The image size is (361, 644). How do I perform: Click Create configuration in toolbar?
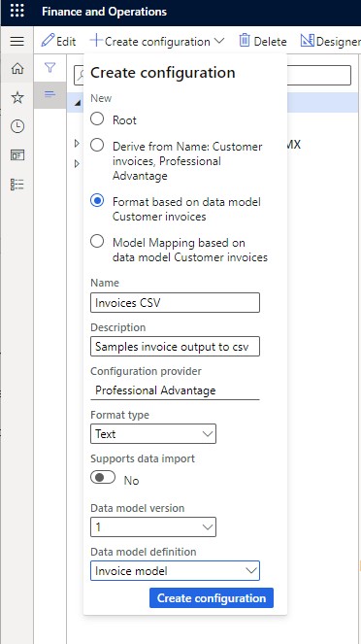tap(157, 41)
